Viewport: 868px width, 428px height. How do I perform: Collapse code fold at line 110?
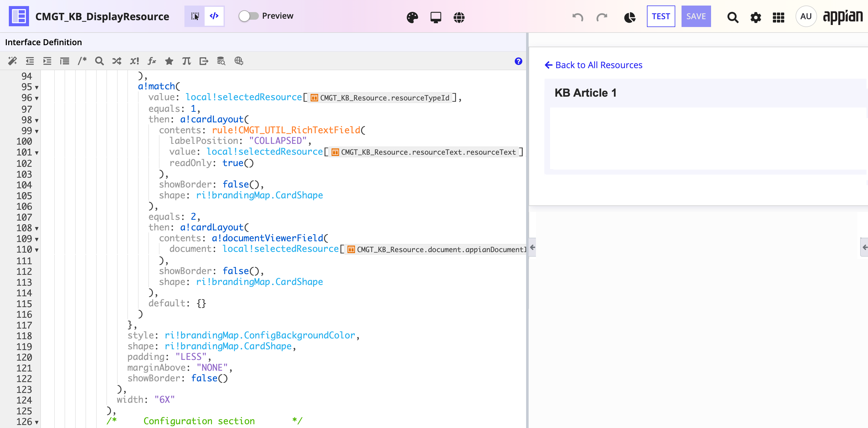[x=36, y=250]
